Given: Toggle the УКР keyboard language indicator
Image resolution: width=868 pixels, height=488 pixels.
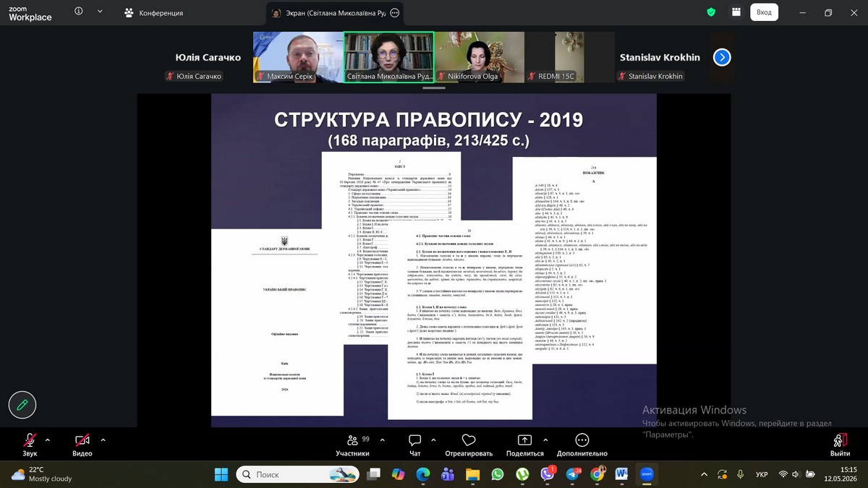Looking at the screenshot, I should click(x=762, y=474).
